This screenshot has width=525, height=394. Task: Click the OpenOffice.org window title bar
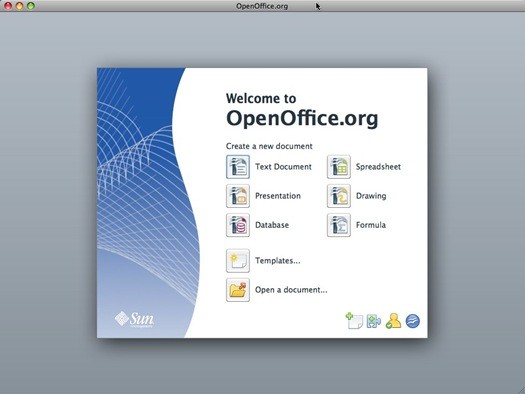pos(262,6)
